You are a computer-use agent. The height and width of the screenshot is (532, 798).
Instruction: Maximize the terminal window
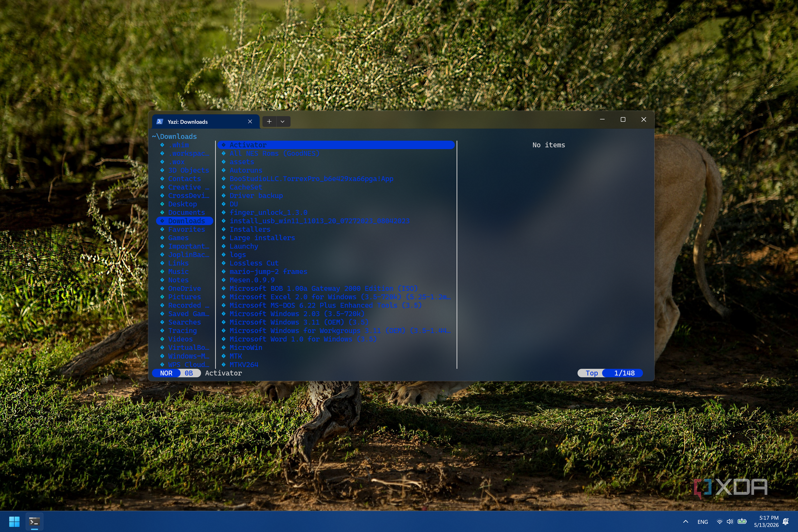click(623, 119)
